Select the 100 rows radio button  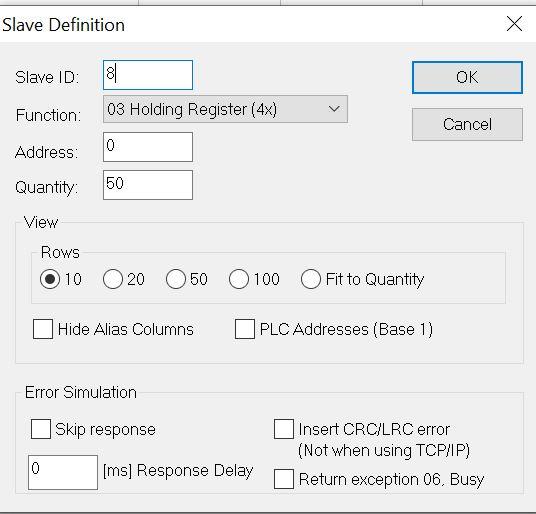(239, 279)
